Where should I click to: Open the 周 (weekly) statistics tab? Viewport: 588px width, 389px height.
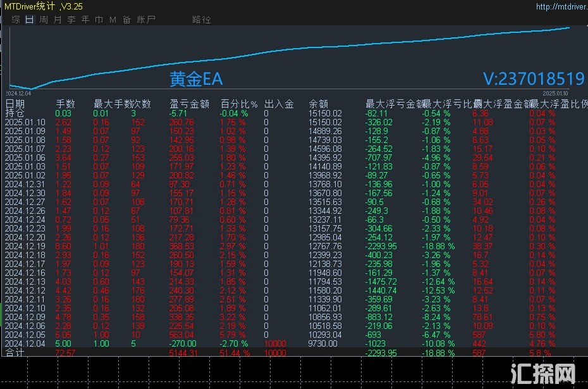pos(43,20)
